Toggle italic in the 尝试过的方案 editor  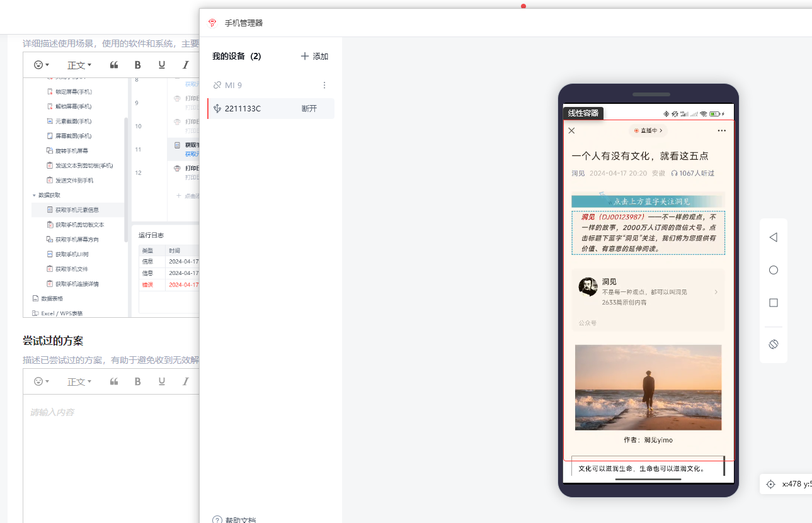pyautogui.click(x=186, y=381)
